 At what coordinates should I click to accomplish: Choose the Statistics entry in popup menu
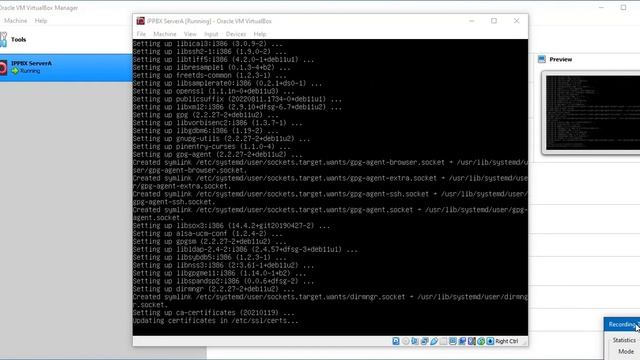coord(624,340)
